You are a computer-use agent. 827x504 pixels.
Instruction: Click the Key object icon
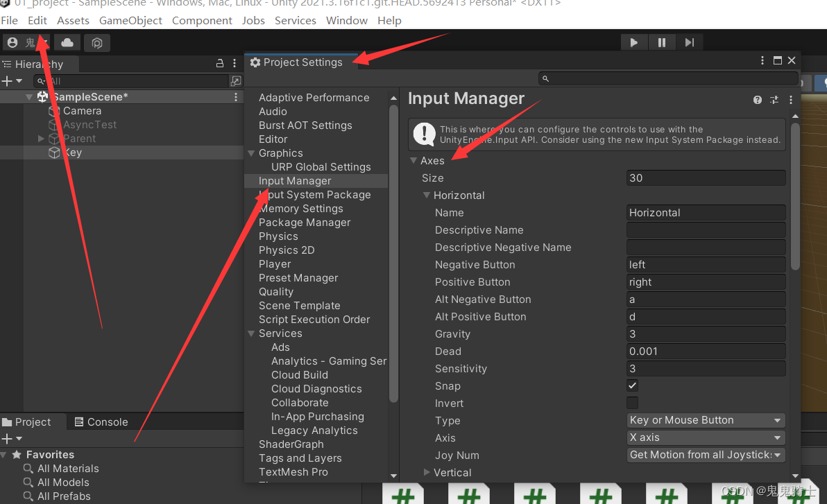pyautogui.click(x=54, y=153)
